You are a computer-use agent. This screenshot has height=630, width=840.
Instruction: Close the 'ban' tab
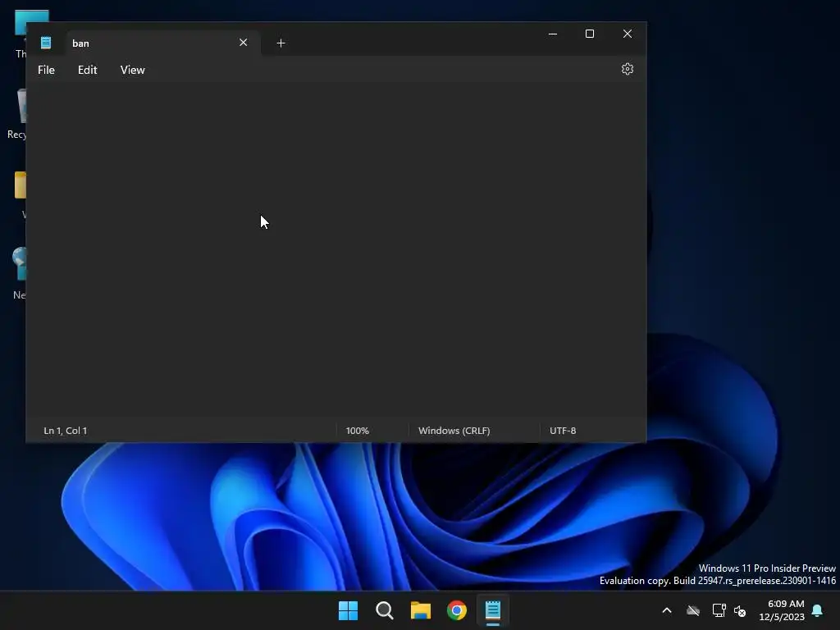(243, 43)
